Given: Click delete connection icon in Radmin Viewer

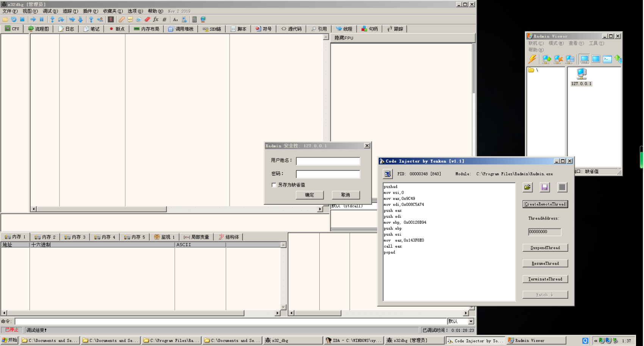Looking at the screenshot, I should tap(558, 59).
